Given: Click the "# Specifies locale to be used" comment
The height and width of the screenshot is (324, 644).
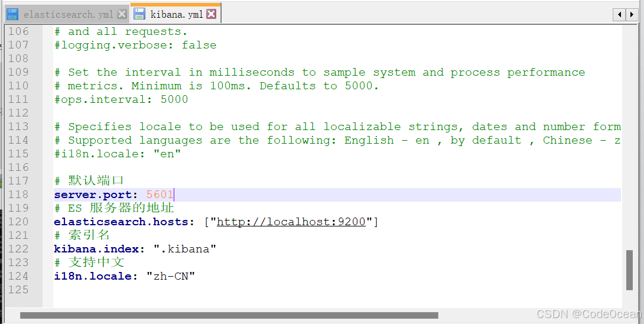Looking at the screenshot, I should click(x=337, y=127).
